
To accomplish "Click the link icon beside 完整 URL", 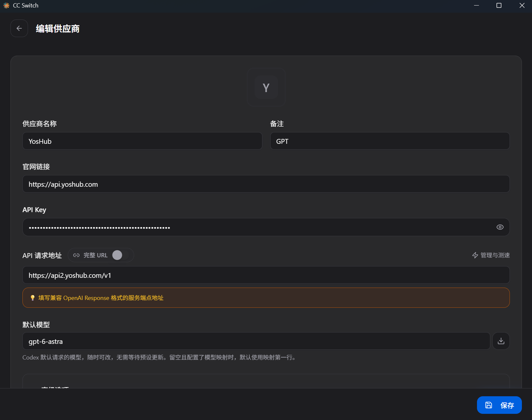I will click(x=76, y=255).
